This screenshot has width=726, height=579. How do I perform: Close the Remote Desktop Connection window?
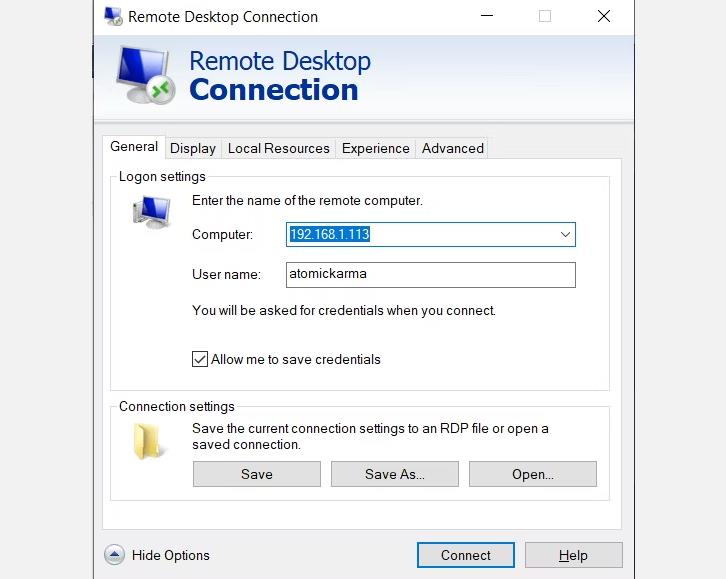click(x=603, y=16)
